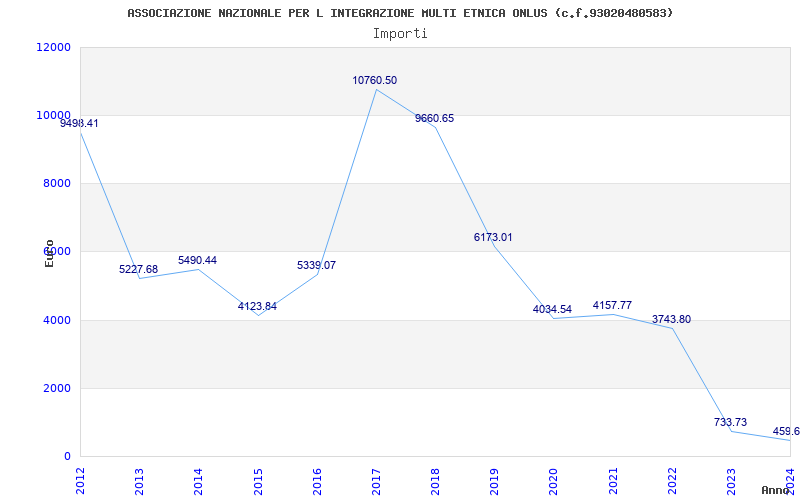Select the 9498.41 data label
The height and width of the screenshot is (500, 800).
79,123
